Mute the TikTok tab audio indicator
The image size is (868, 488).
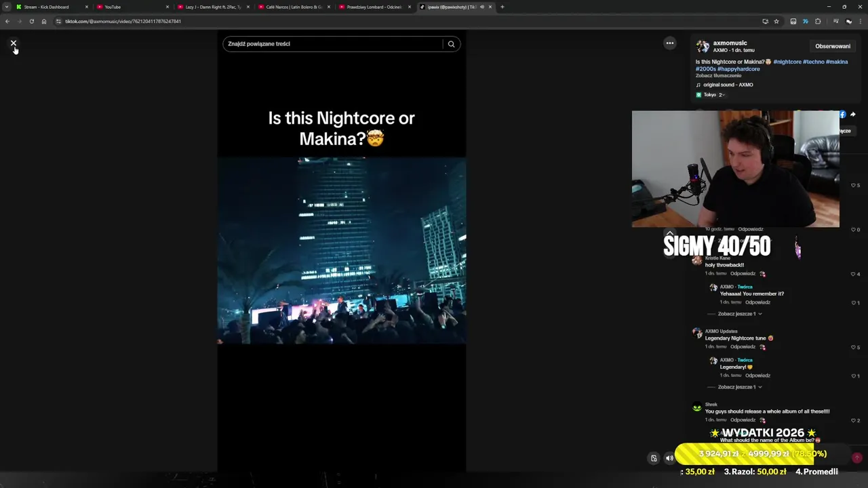tap(481, 7)
